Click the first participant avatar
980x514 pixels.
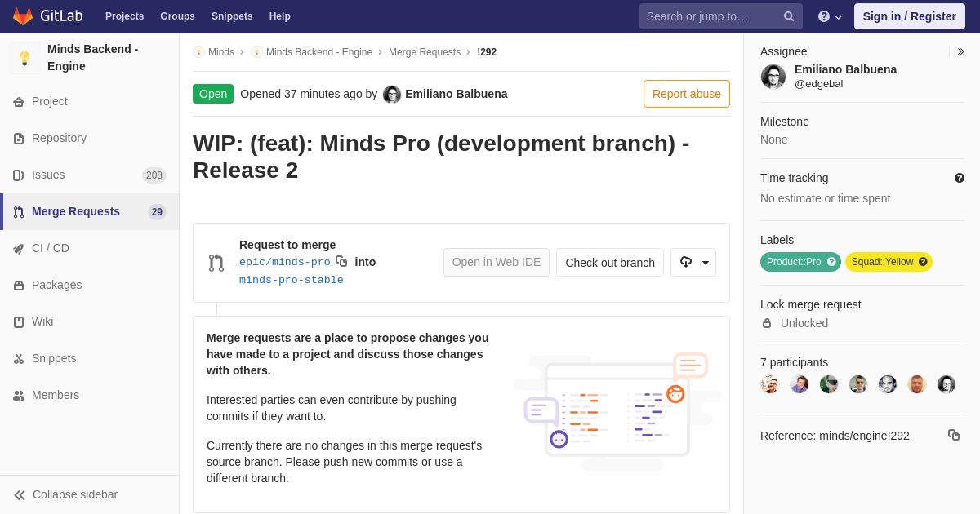coord(770,384)
